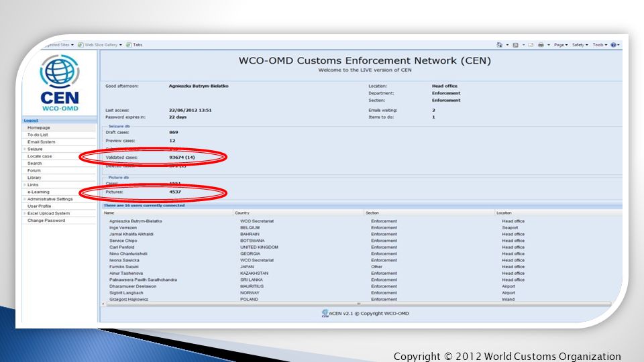Click Last access date 22/06/2012 13:51
Screen dimensions: 644x362
190,111
